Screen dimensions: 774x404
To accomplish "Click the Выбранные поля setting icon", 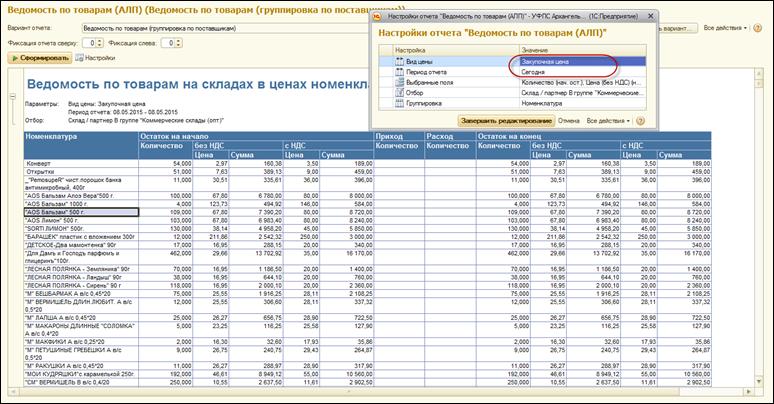I will coord(399,82).
